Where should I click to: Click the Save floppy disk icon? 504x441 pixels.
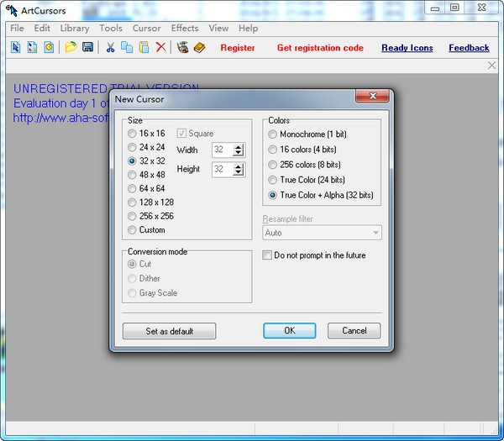[x=87, y=48]
